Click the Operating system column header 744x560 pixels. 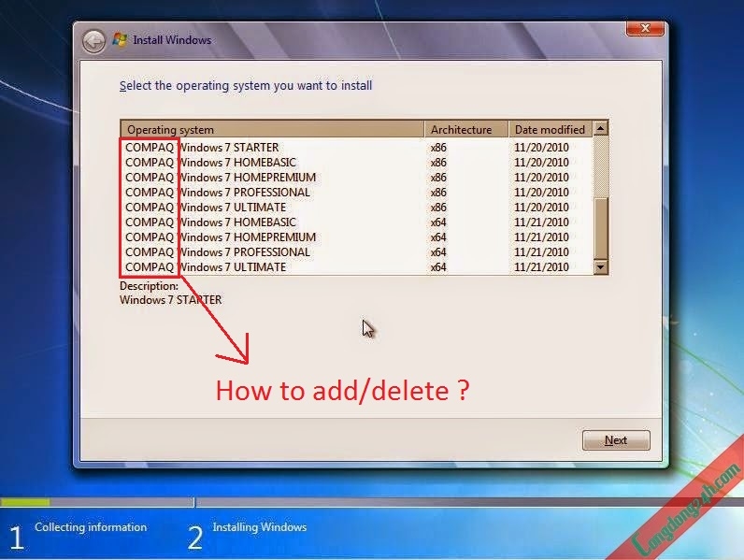(x=272, y=130)
